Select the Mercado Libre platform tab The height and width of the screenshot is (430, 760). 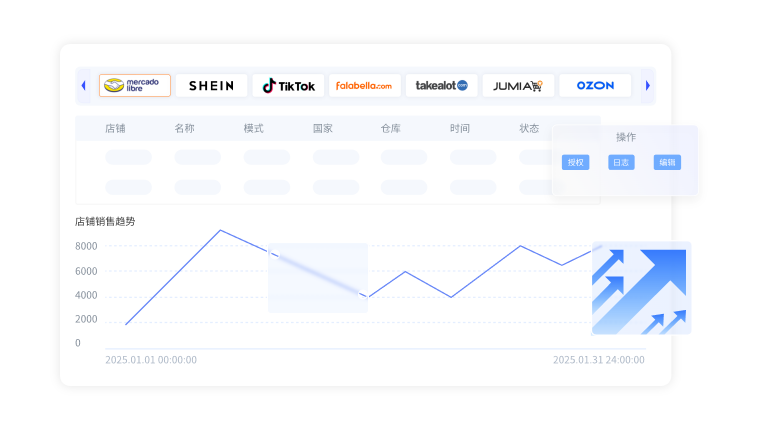[x=135, y=86]
